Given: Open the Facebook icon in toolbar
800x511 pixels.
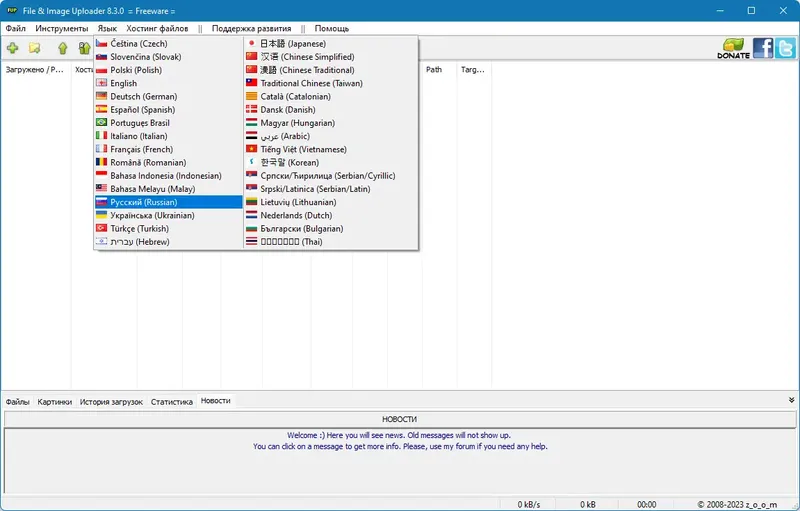Looking at the screenshot, I should tap(763, 48).
